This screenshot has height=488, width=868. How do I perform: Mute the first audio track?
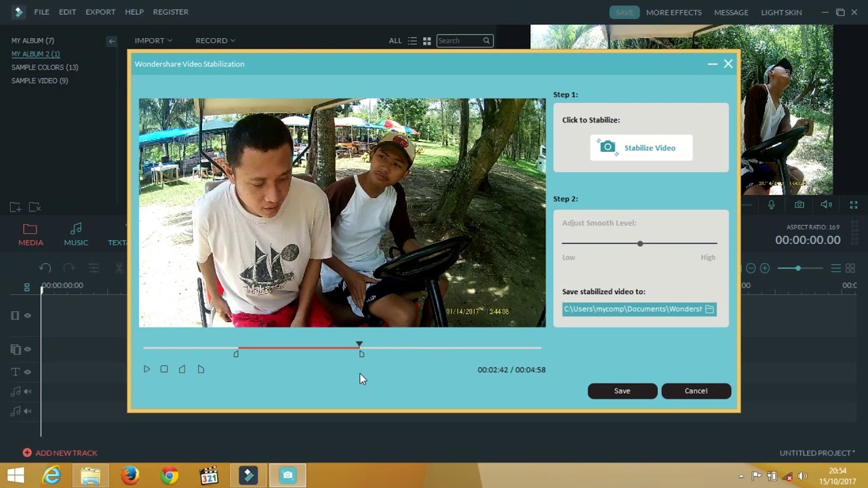tap(28, 392)
